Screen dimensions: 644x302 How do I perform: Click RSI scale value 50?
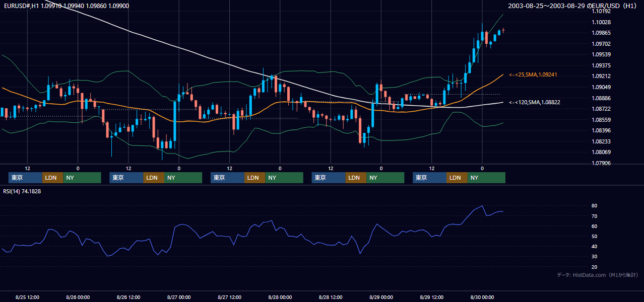click(x=595, y=236)
